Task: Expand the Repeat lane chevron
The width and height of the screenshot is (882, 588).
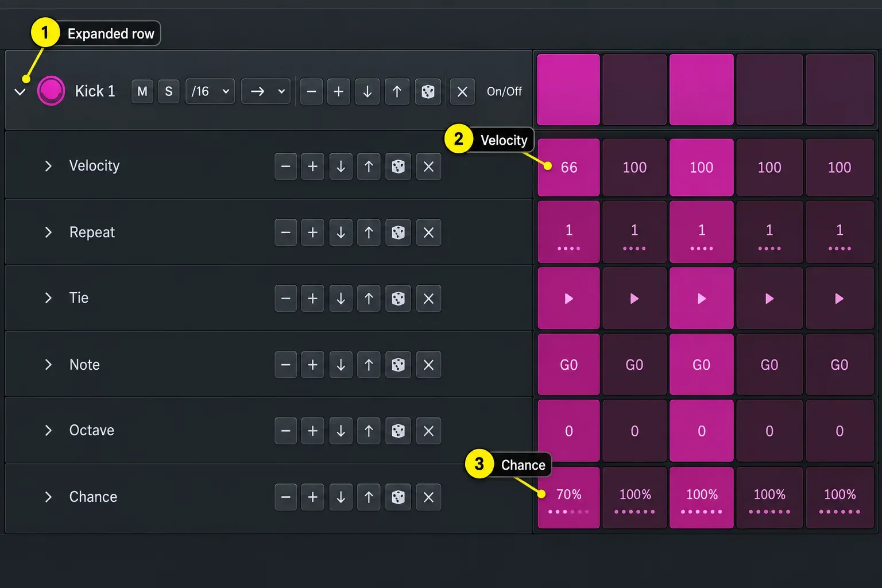Action: point(49,233)
